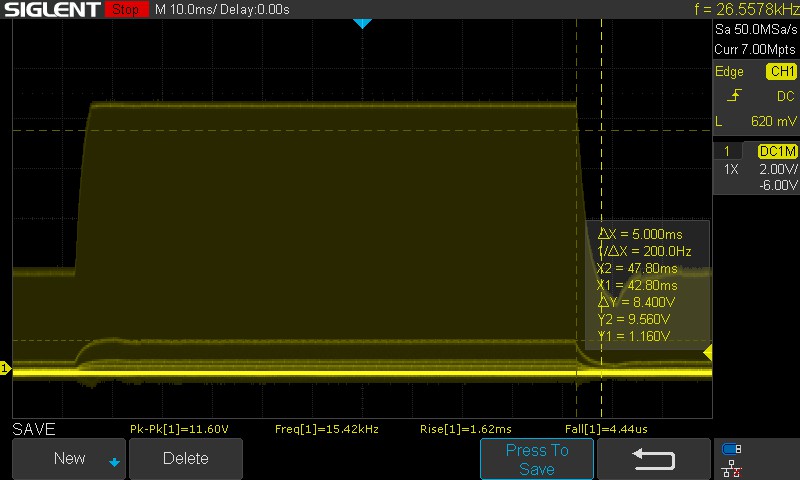This screenshot has width=800, height=480.
Task: Select the SAVE menu label
Action: tap(34, 429)
